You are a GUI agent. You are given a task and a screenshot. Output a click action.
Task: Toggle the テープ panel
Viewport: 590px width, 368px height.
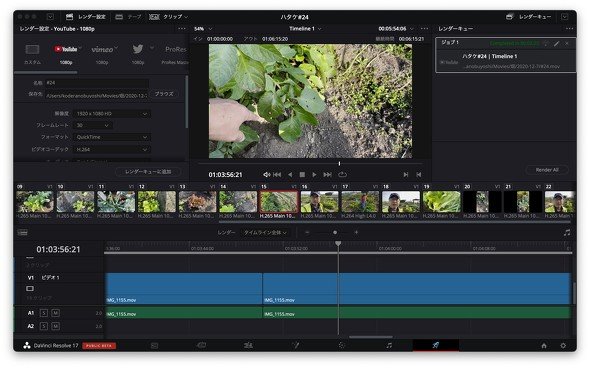(128, 17)
